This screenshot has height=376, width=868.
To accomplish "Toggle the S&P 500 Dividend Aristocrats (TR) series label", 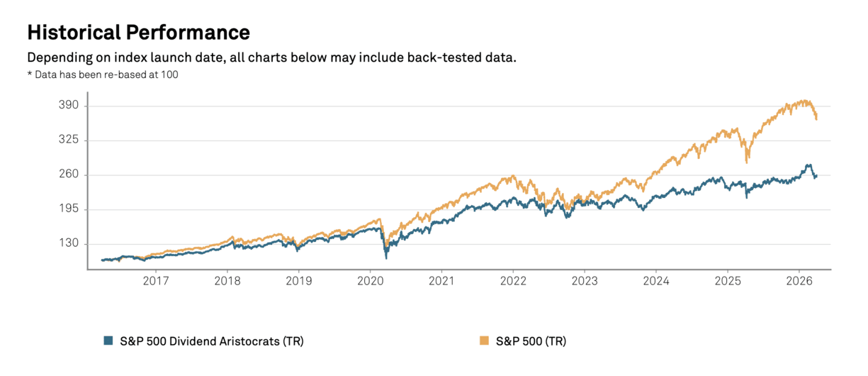I will 210,341.
